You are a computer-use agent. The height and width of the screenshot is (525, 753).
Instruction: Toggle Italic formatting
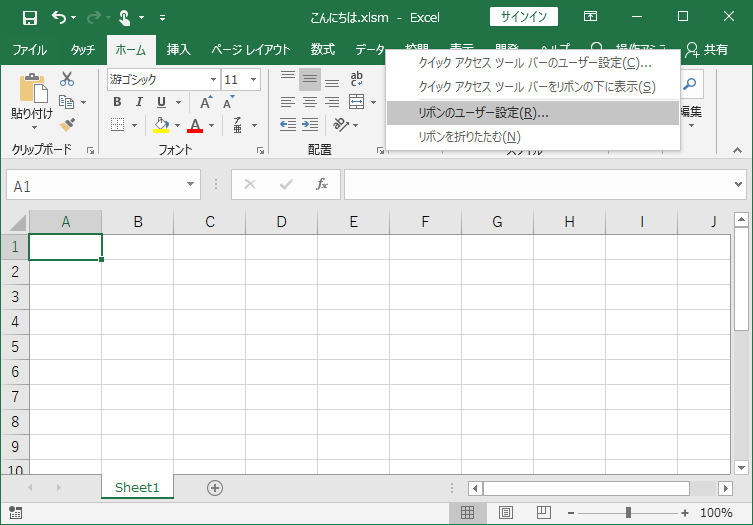(139, 102)
